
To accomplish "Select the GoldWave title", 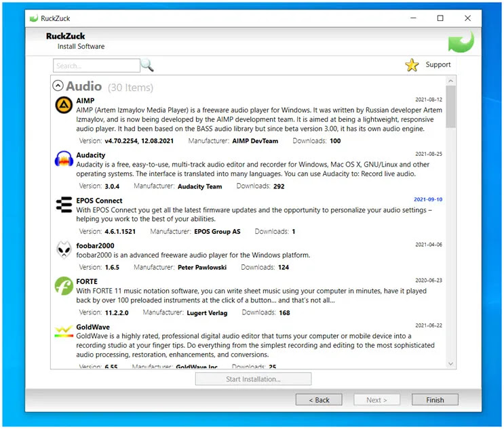I will [93, 327].
